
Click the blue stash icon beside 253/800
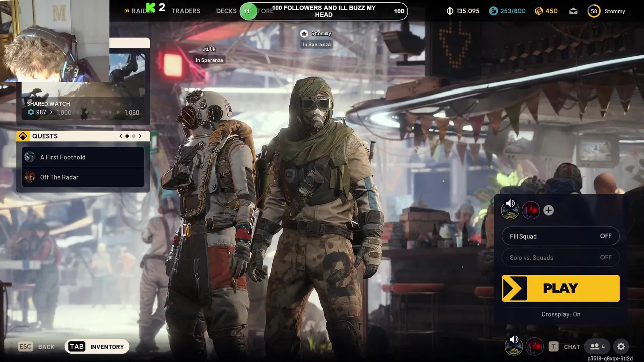(493, 11)
